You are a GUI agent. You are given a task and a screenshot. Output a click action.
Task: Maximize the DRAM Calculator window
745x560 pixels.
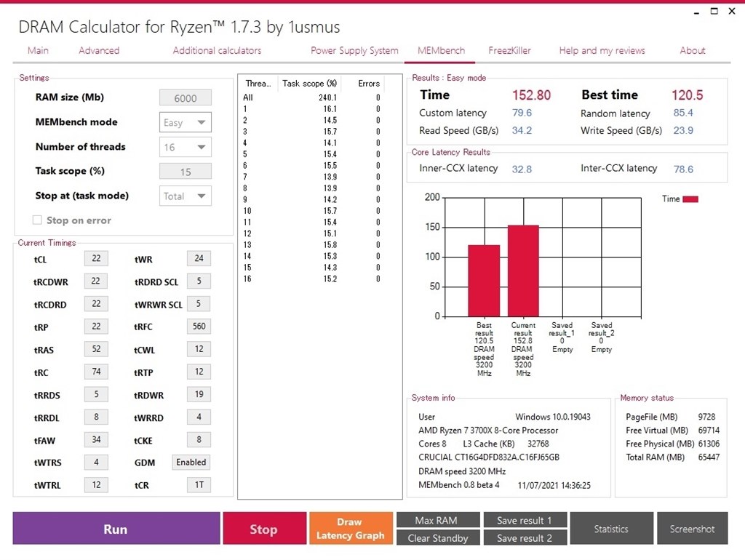click(714, 11)
